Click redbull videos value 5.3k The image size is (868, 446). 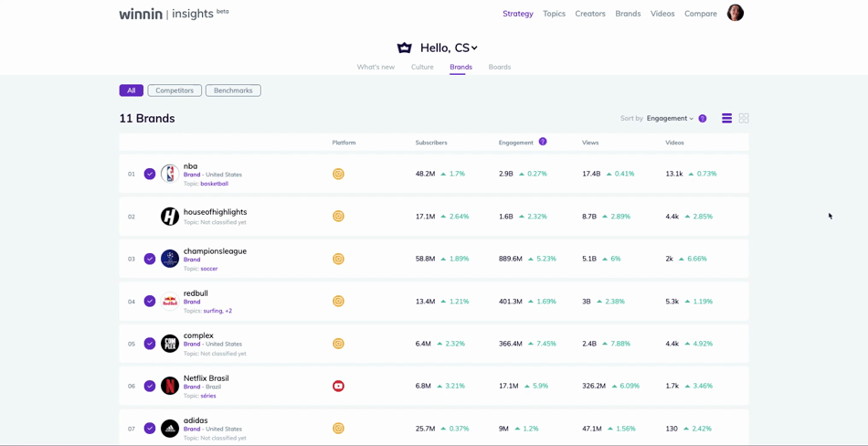[x=672, y=302]
